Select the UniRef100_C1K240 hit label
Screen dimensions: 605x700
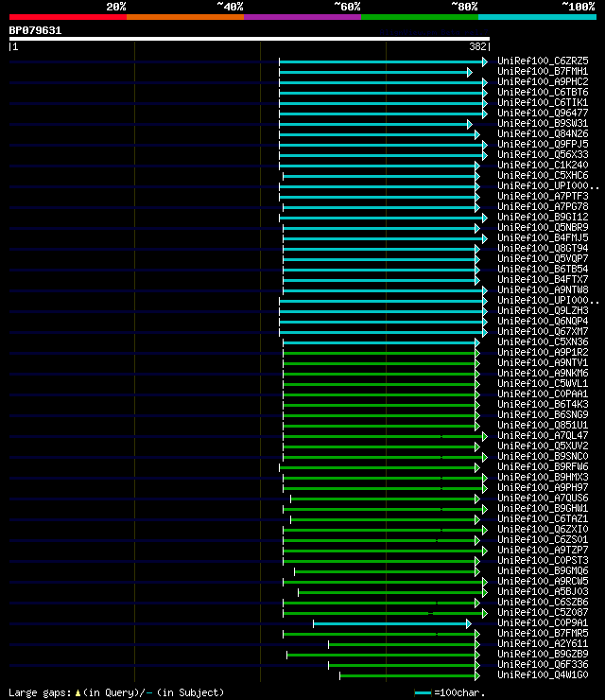pos(543,165)
